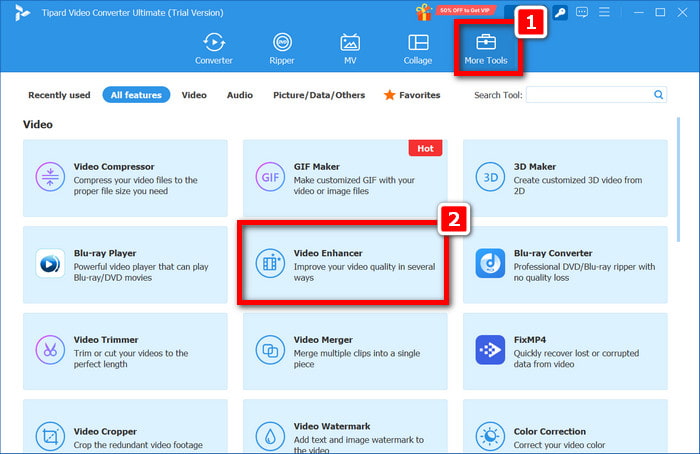Click 'Improve your video quality' description

(364, 272)
